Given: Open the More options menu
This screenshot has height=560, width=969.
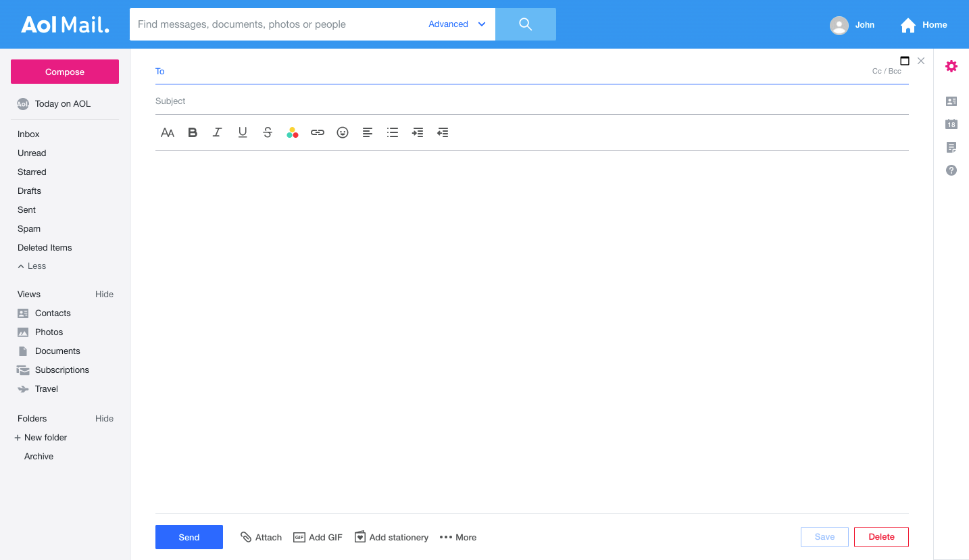Looking at the screenshot, I should (458, 537).
